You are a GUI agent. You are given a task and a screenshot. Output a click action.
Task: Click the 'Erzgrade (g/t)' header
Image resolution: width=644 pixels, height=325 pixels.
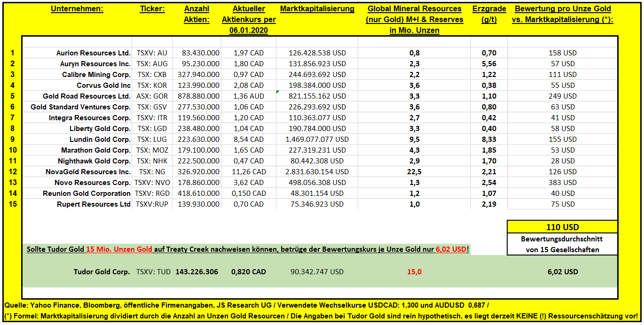coord(489,14)
